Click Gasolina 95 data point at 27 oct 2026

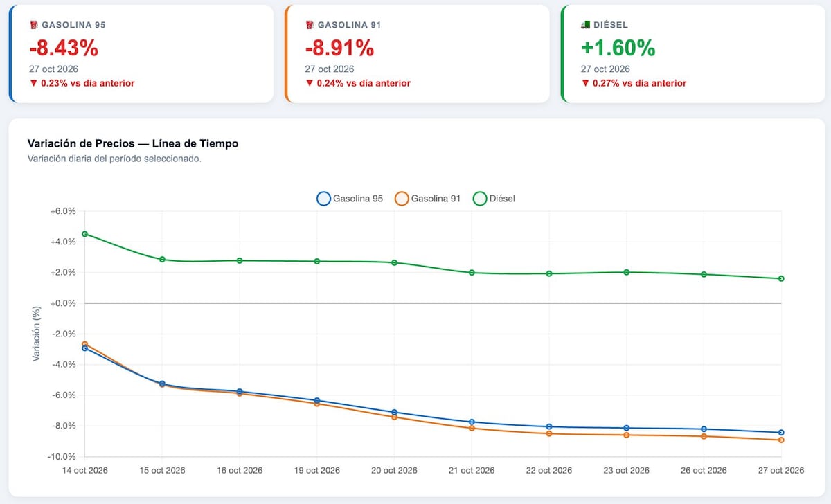tap(781, 433)
